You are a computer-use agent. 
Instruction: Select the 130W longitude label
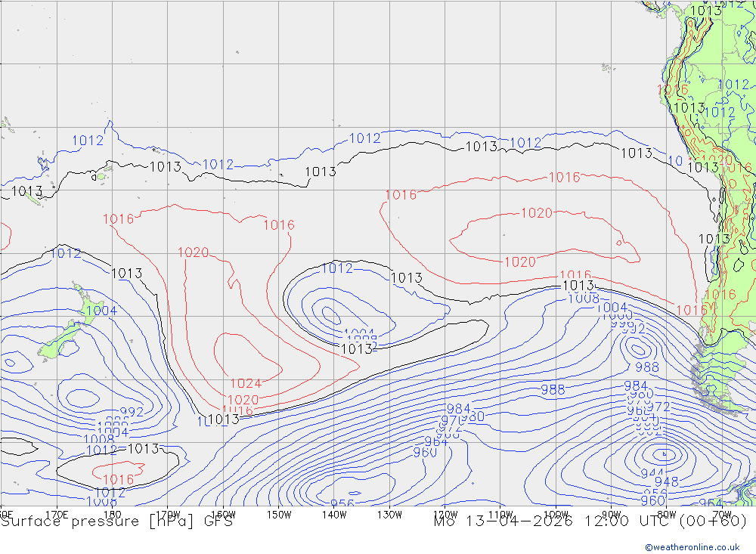click(389, 515)
